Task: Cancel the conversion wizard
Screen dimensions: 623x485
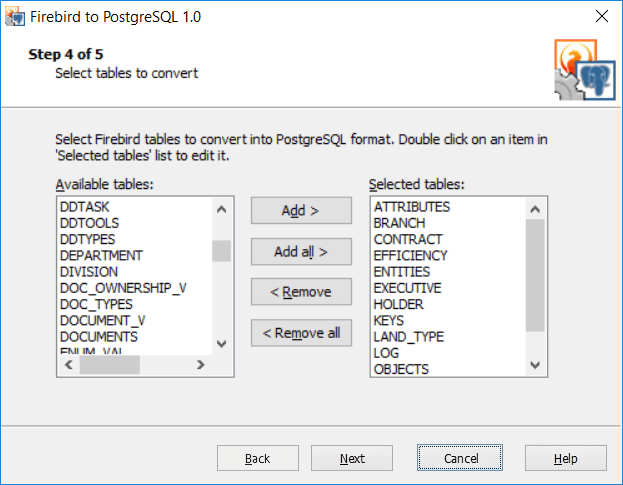Action: tap(460, 458)
